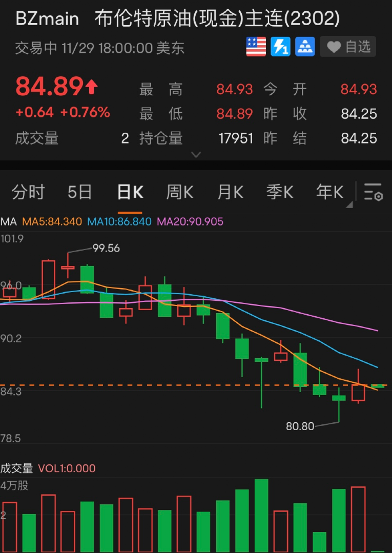Tap the red up-arrow beside price
Image resolution: width=392 pixels, height=553 pixels.
click(x=91, y=87)
